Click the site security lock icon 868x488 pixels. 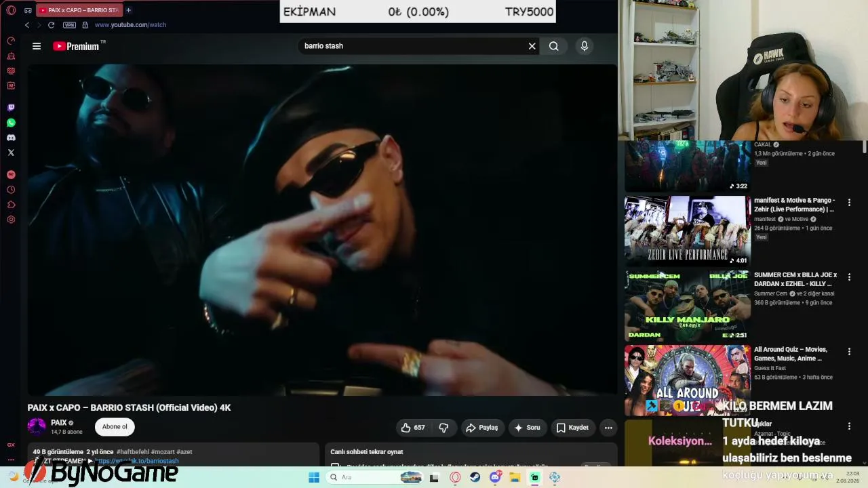[85, 25]
